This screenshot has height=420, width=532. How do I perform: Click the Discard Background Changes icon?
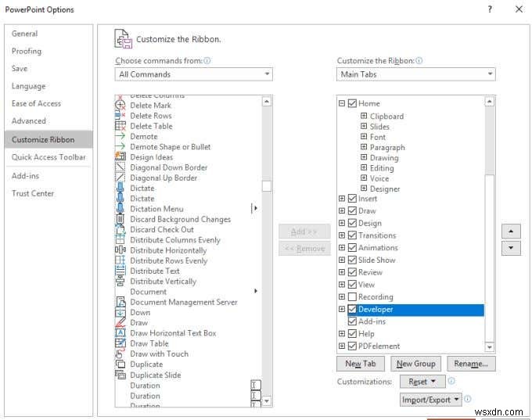click(x=120, y=219)
